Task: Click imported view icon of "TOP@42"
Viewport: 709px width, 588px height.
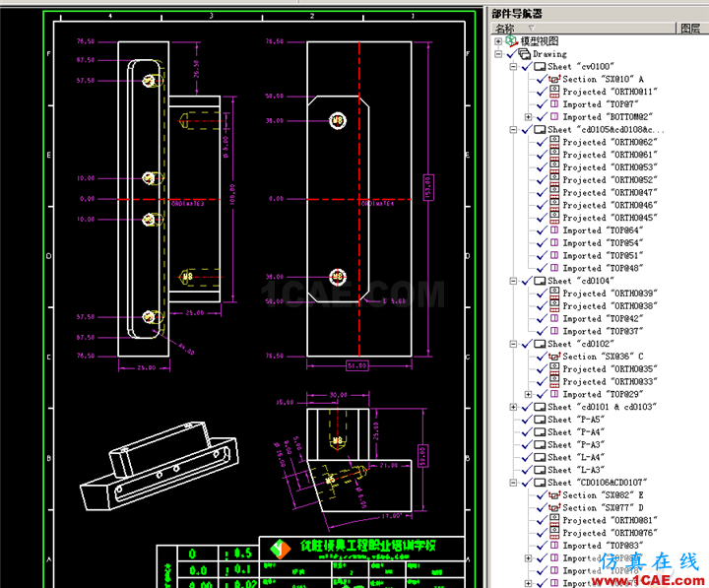Action: [x=554, y=318]
